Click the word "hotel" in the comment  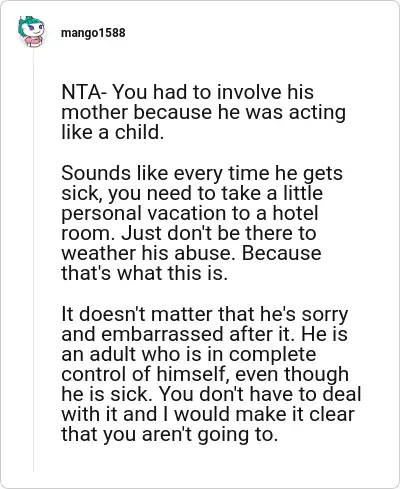tap(295, 213)
